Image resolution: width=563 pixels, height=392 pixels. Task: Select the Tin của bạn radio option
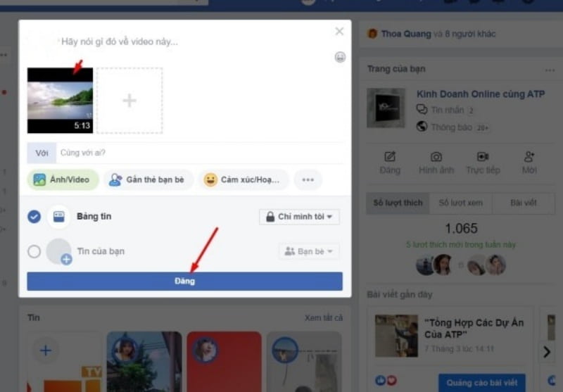point(34,251)
